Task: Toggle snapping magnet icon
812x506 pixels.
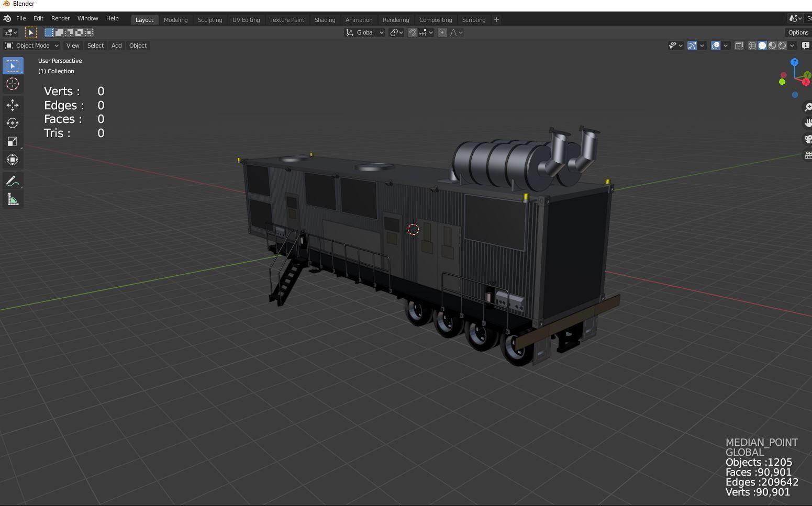Action: click(x=413, y=32)
